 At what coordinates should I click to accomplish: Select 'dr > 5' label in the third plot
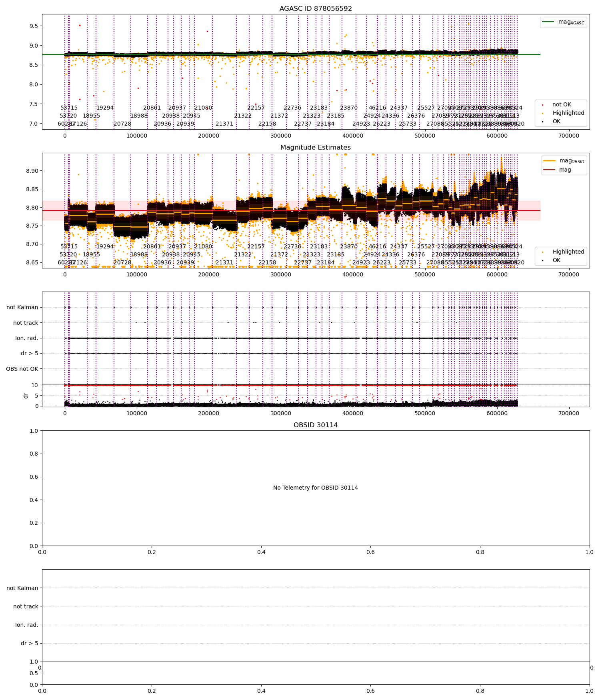pyautogui.click(x=30, y=354)
